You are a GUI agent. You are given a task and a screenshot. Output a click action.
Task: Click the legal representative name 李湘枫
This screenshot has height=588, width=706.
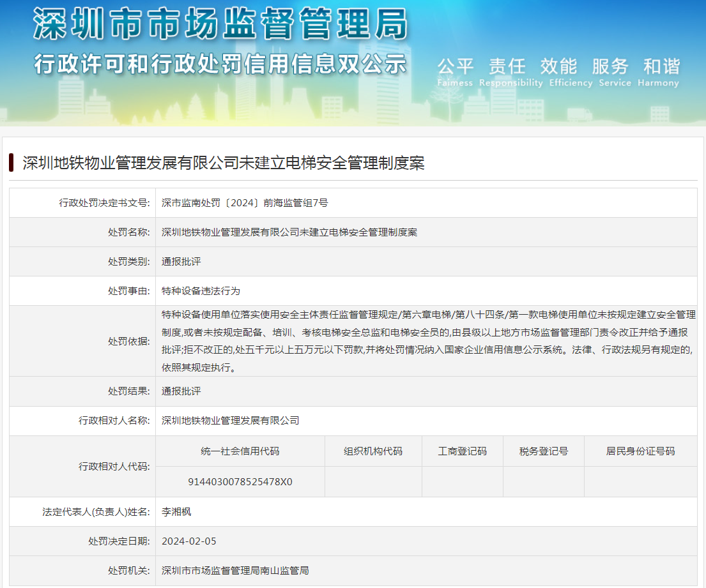(176, 511)
